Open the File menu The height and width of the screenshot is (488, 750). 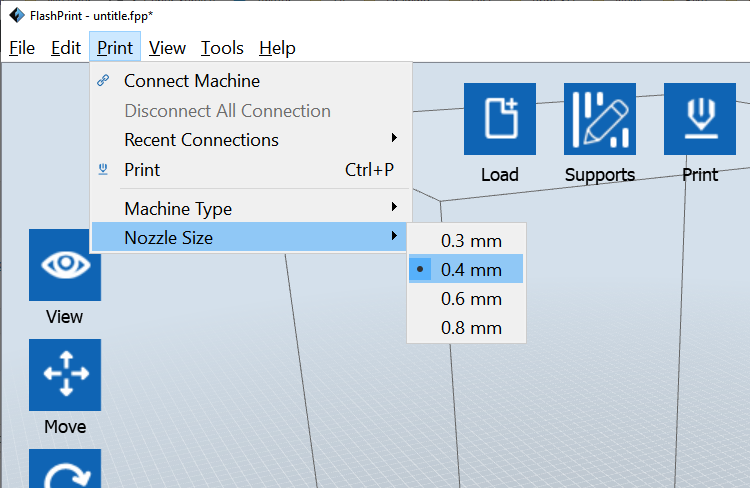(22, 48)
